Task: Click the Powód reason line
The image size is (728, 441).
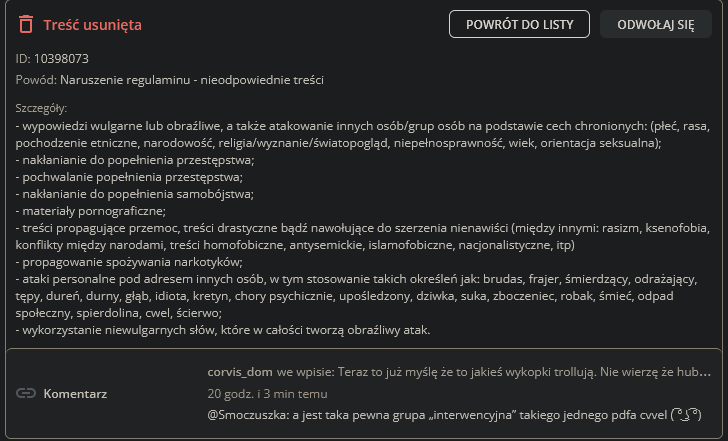Action: (177, 79)
